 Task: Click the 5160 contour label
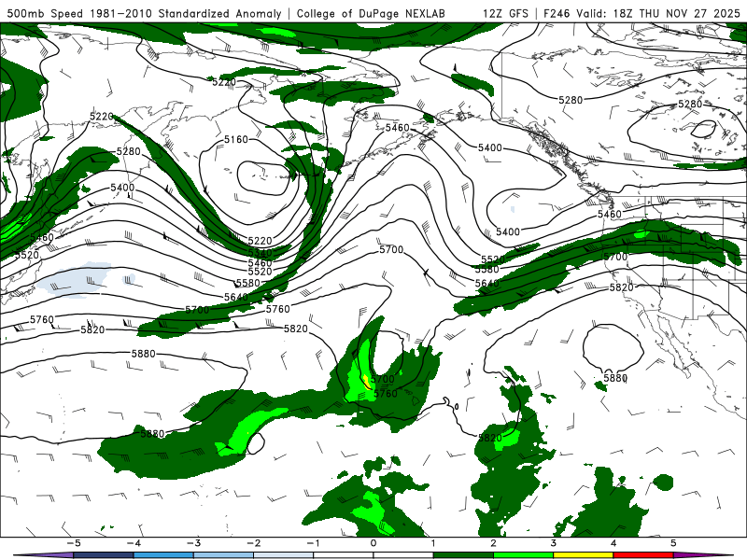pos(236,139)
